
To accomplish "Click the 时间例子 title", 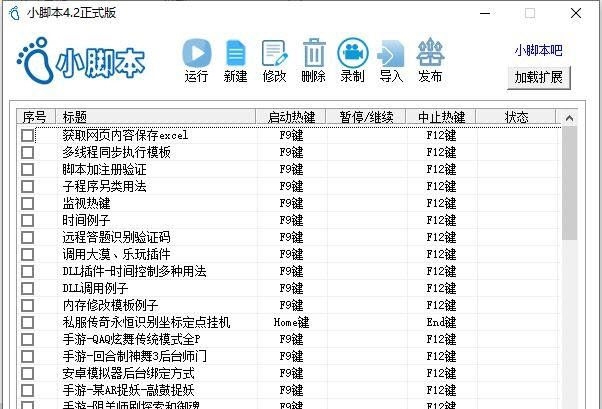I will click(86, 220).
